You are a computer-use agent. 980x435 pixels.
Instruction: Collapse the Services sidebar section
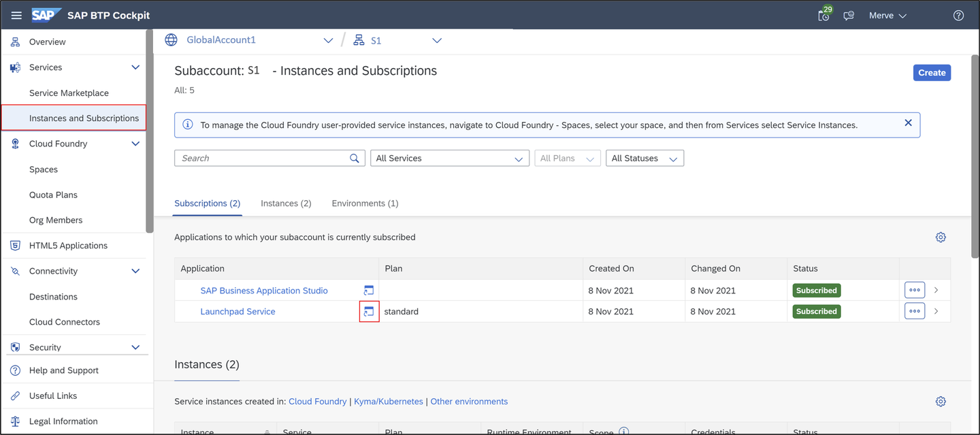tap(135, 67)
